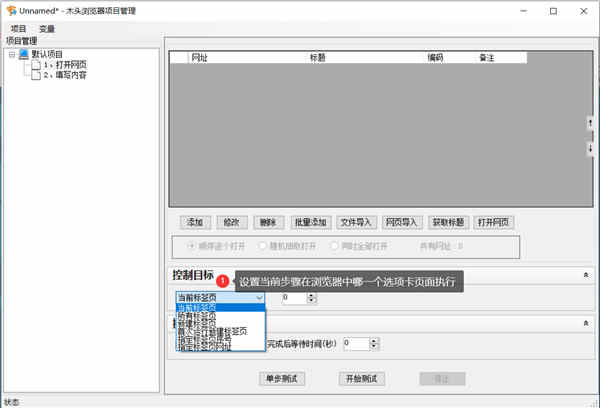The height and width of the screenshot is (408, 600).
Task: Click the 默认项目 computer icon in the tree
Action: pos(24,54)
